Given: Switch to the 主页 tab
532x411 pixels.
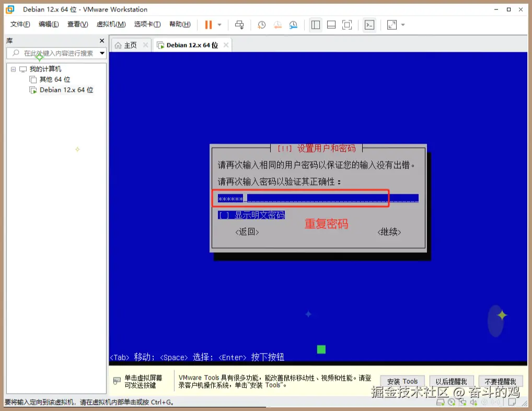Looking at the screenshot, I should (130, 45).
